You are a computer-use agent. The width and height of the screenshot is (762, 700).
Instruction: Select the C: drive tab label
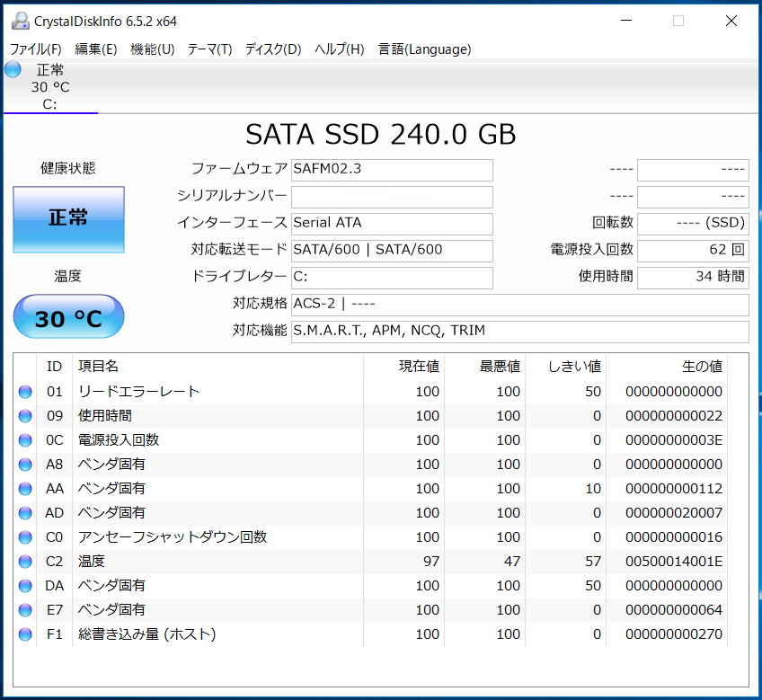[49, 104]
